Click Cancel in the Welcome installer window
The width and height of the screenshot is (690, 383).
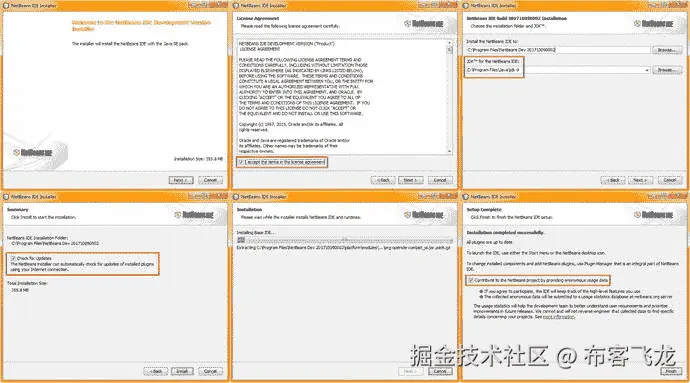[x=210, y=180]
